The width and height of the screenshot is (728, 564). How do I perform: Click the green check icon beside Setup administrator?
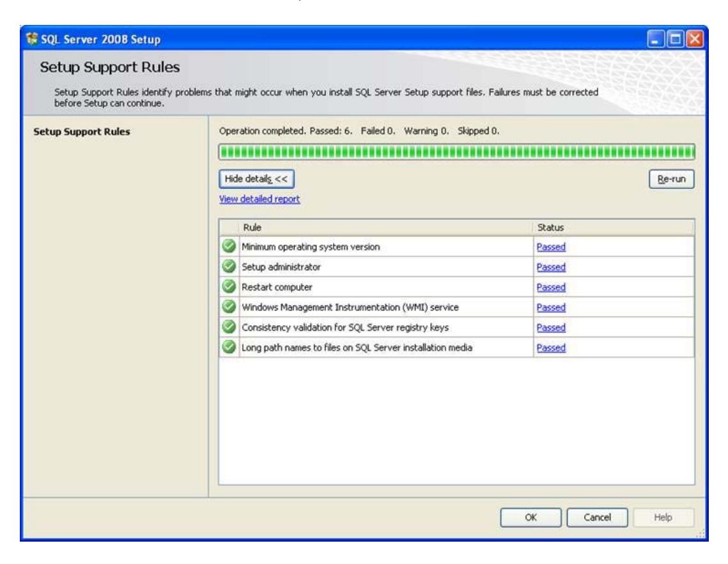pos(229,266)
